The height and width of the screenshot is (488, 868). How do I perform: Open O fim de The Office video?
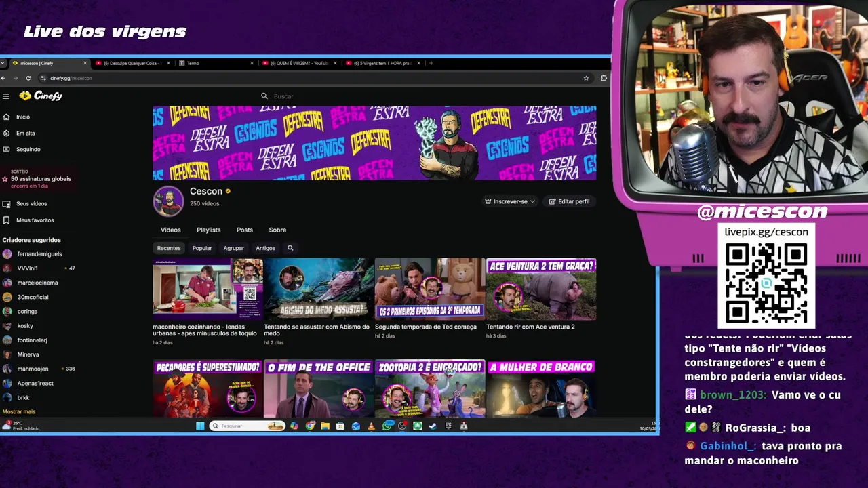coord(319,388)
